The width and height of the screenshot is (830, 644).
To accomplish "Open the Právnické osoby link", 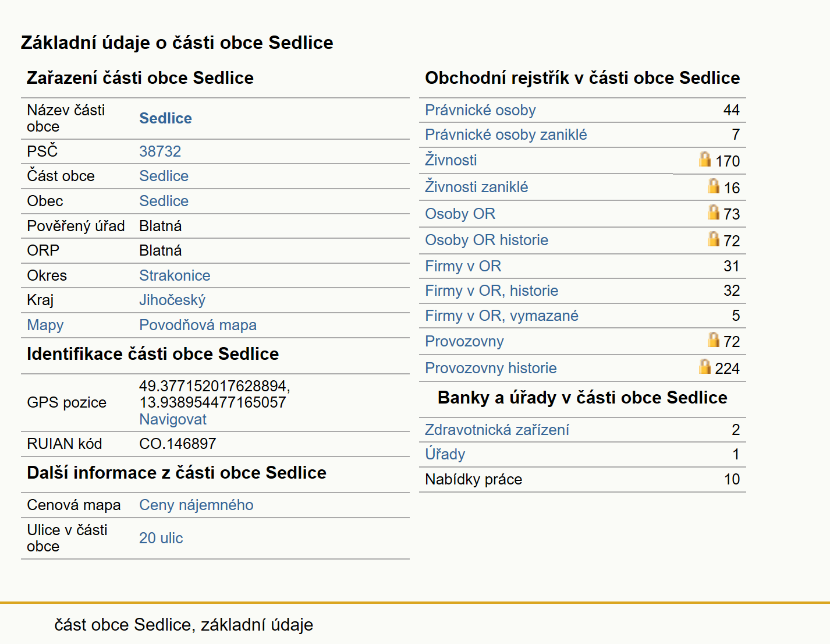I will coord(480,110).
